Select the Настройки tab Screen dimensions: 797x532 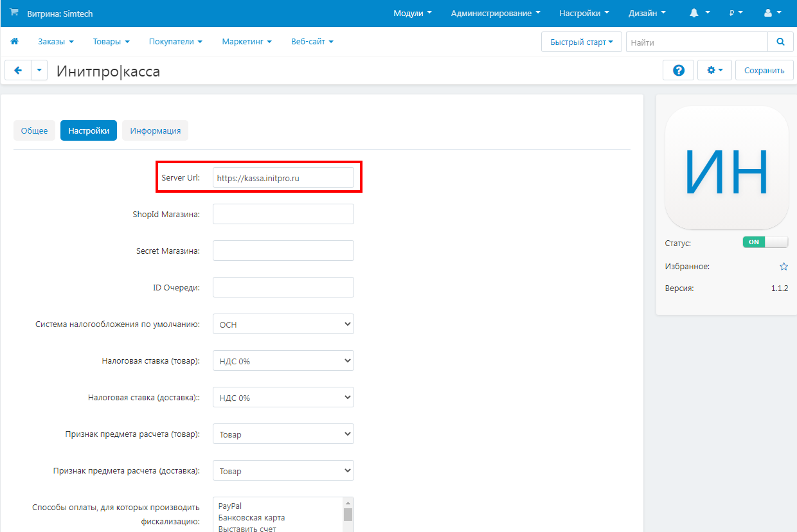[x=89, y=130]
